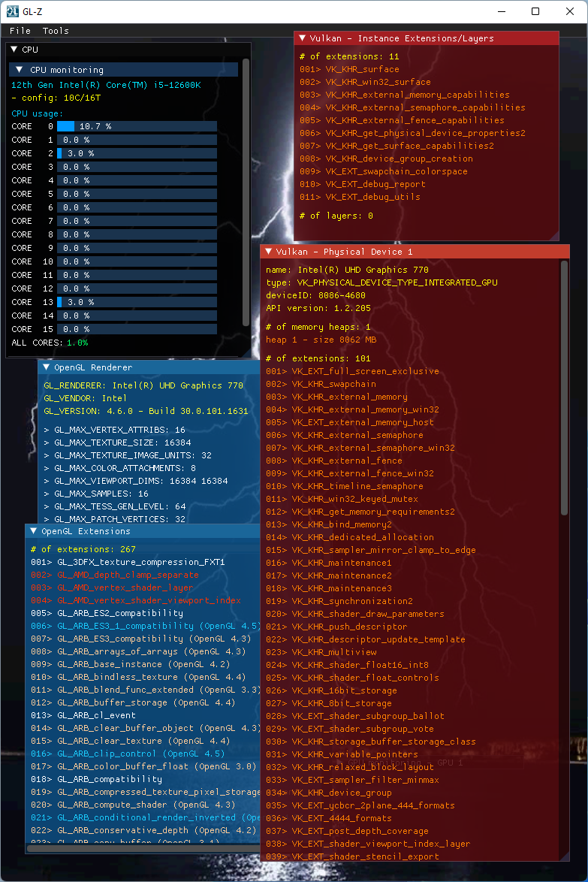Select VK_KHR_surface extension entry
The height and width of the screenshot is (882, 588).
(x=349, y=69)
